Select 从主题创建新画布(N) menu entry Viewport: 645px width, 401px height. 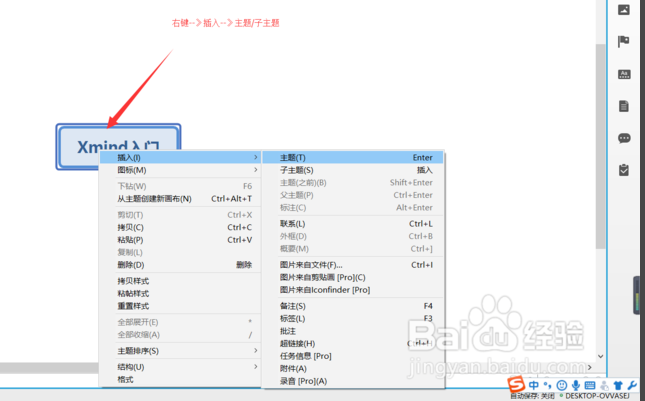(x=180, y=199)
